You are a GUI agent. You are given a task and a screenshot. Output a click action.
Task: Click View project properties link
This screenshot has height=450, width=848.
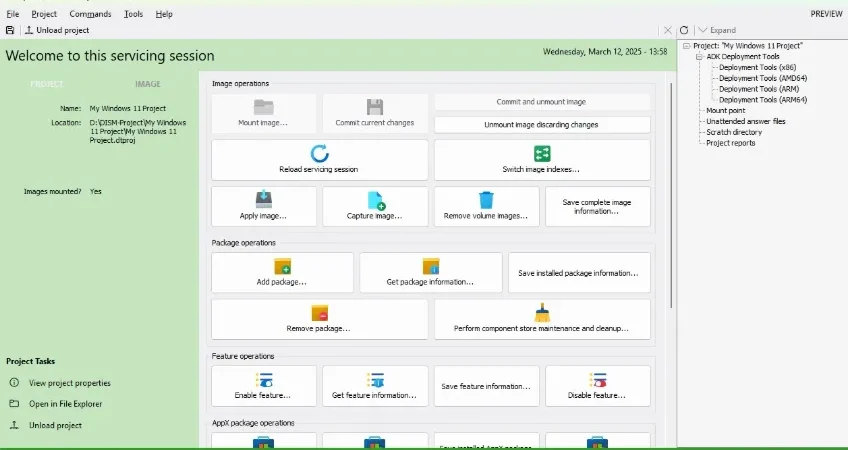click(70, 383)
